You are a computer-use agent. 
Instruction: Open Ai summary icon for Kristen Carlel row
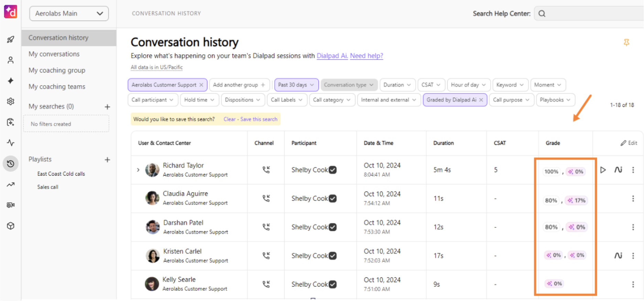click(x=618, y=256)
